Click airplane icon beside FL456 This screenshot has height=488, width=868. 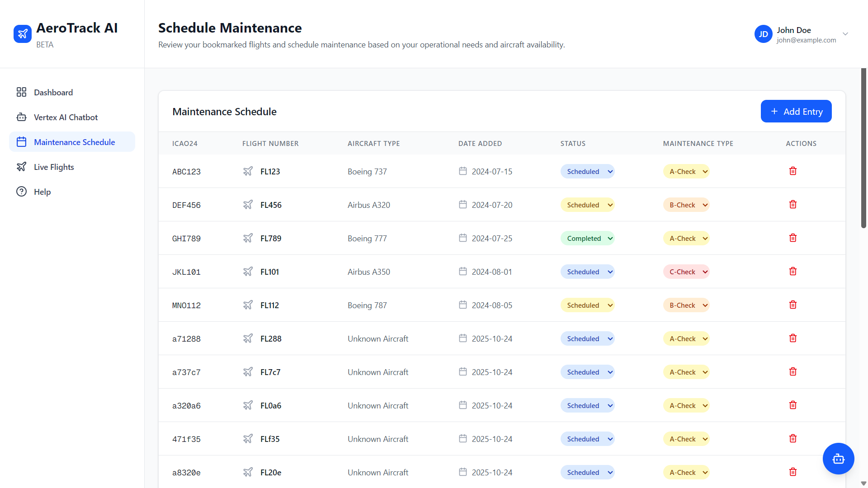248,205
